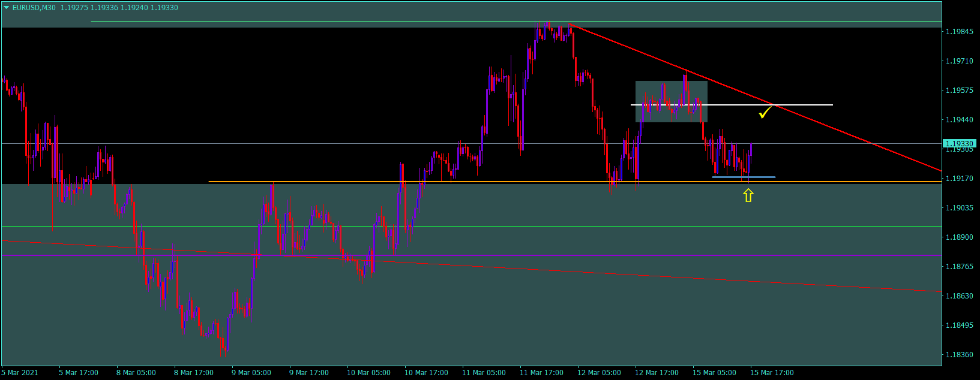Click the 12 Mar 17:00 time label
Screen dimensions: 980x380
(657, 373)
